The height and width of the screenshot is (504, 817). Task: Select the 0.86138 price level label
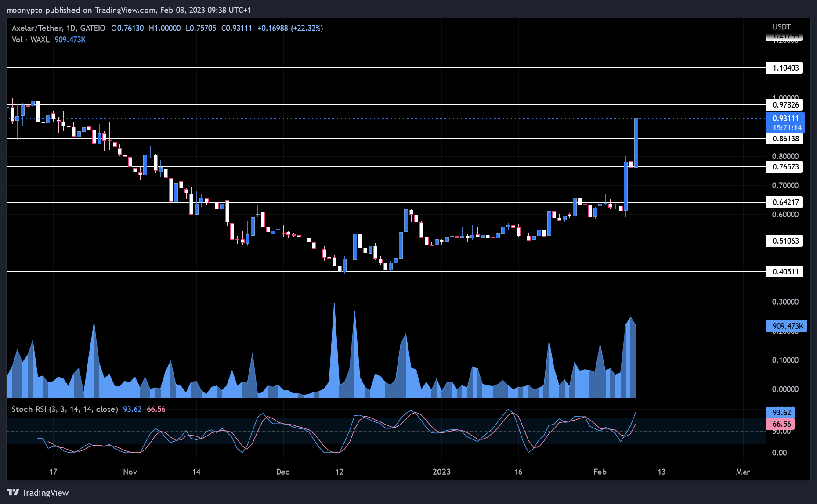[x=784, y=139]
